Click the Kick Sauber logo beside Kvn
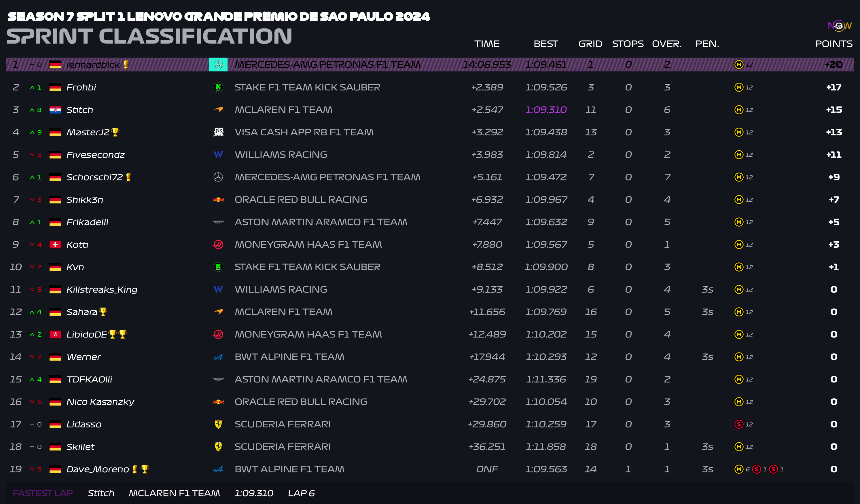This screenshot has width=860, height=504. [218, 267]
